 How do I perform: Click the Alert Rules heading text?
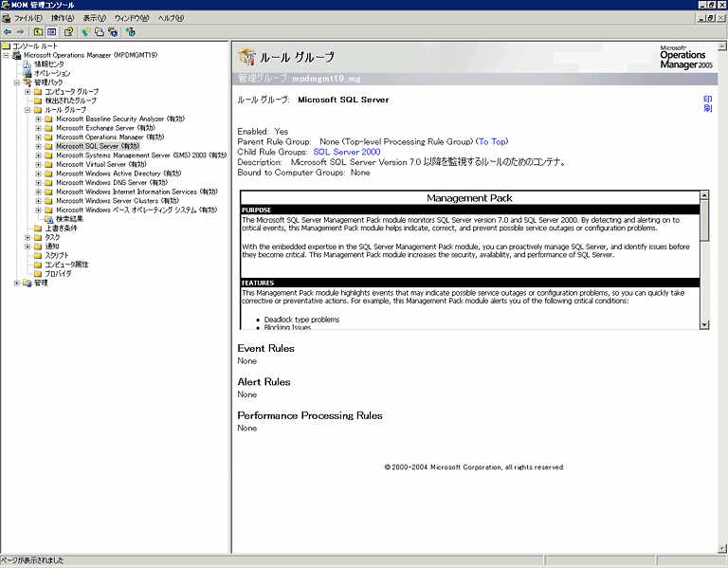[264, 382]
